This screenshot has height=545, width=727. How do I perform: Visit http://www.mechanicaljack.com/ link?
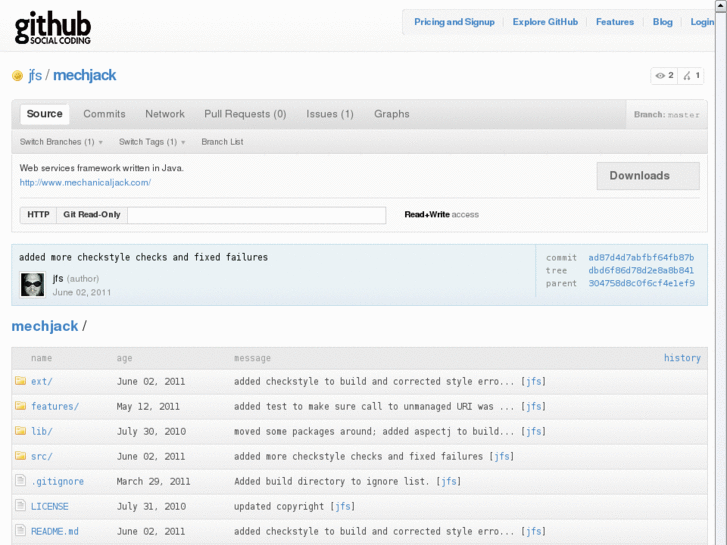pyautogui.click(x=85, y=183)
